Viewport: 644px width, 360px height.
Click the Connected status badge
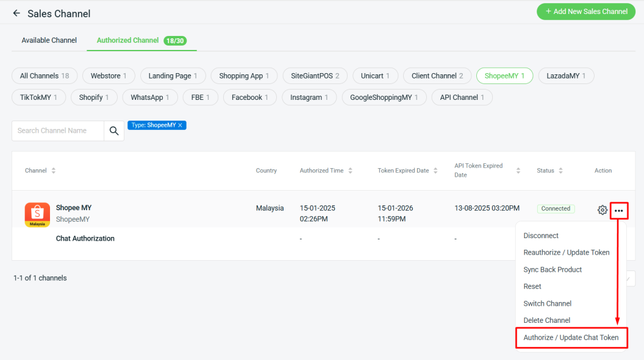(x=556, y=209)
